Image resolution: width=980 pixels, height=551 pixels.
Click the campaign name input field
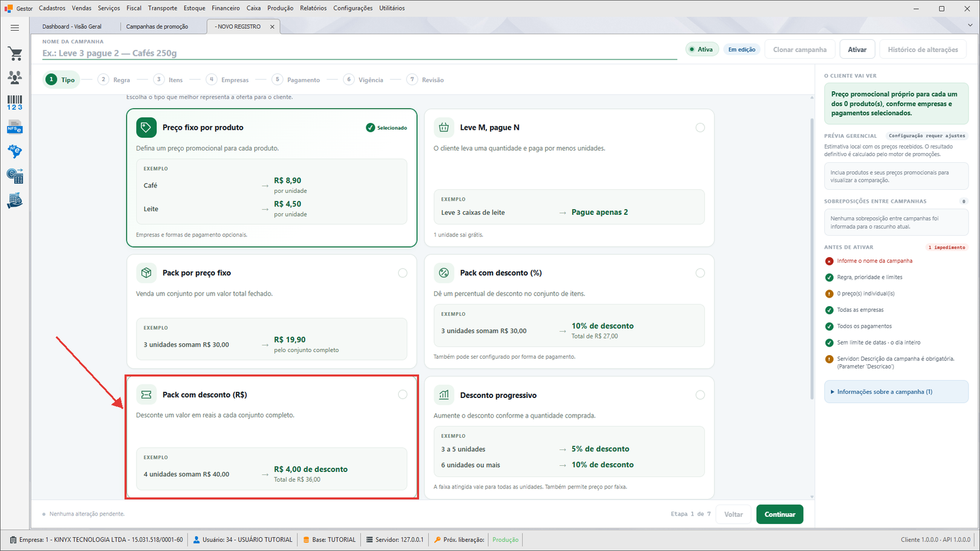click(360, 53)
